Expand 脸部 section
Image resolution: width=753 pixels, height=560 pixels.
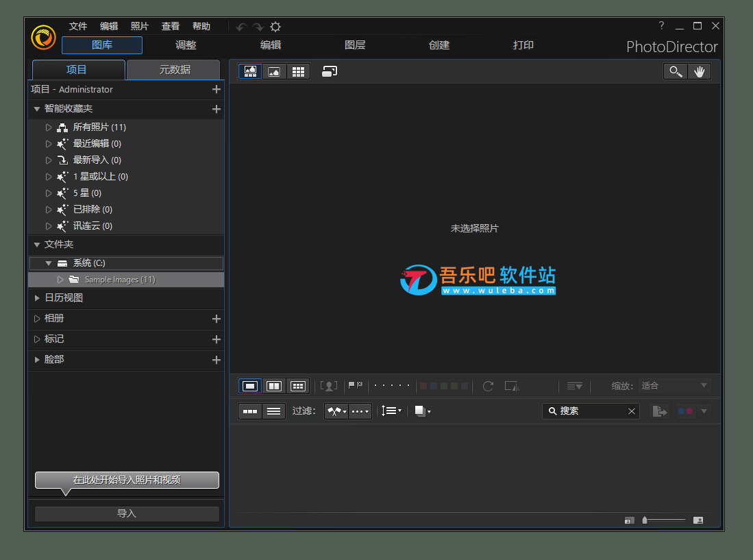coord(36,360)
